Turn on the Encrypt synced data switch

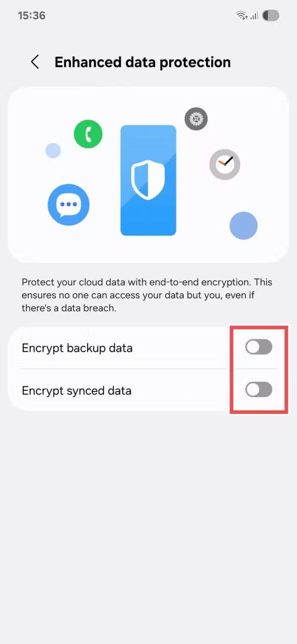pyautogui.click(x=259, y=390)
